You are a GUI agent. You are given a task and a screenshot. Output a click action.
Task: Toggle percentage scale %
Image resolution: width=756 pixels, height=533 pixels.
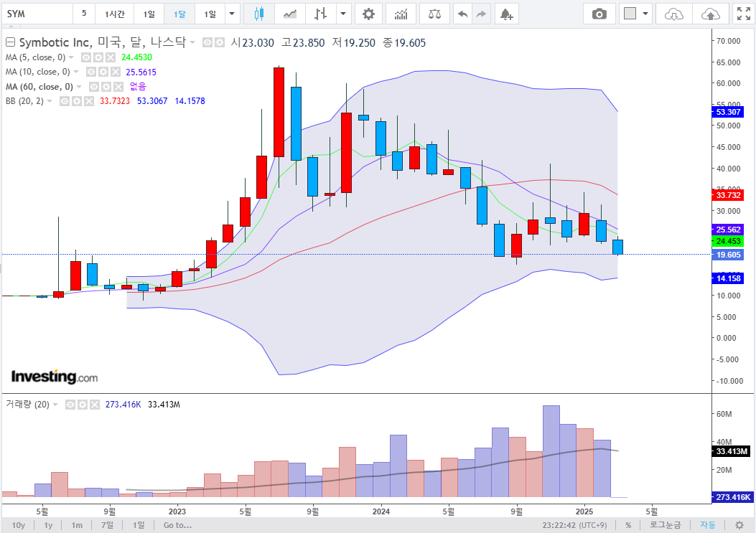point(628,525)
